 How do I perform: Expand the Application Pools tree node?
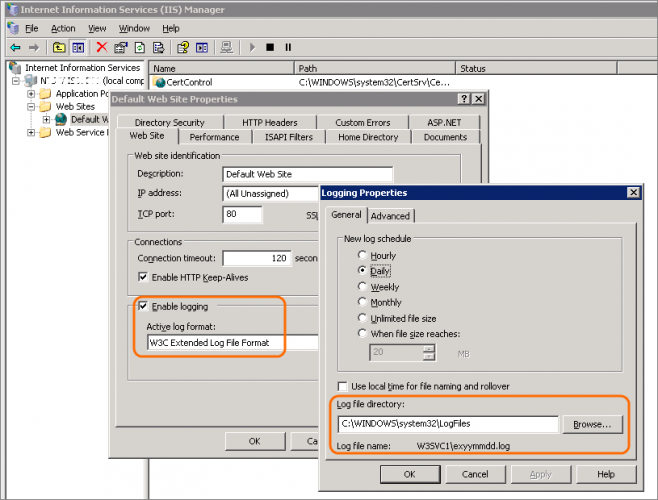click(x=31, y=94)
